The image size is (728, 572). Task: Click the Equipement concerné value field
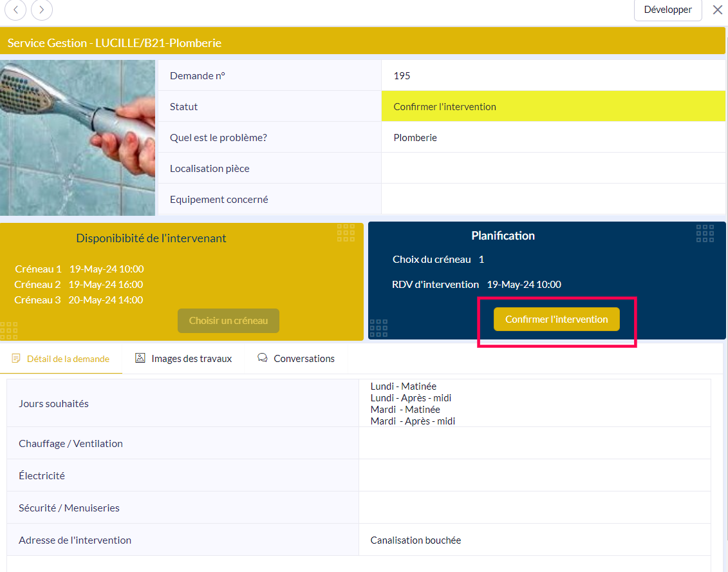[x=553, y=200]
